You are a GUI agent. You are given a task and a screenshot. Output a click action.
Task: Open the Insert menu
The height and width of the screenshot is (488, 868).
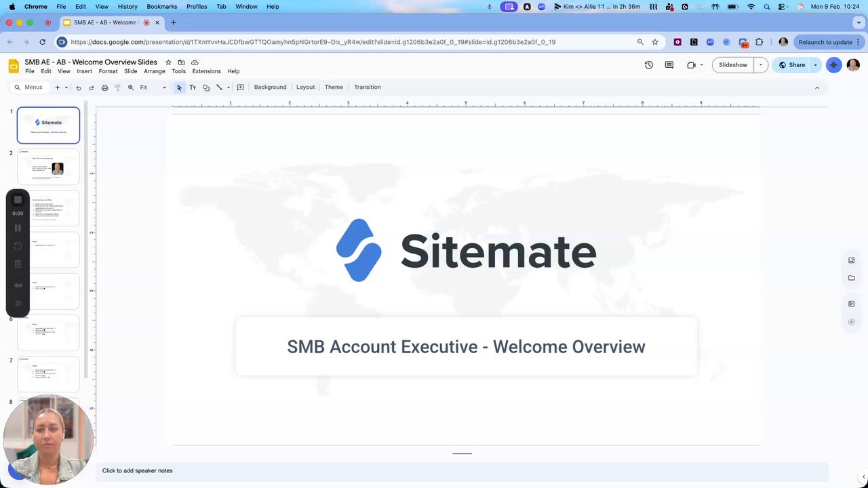pos(84,71)
